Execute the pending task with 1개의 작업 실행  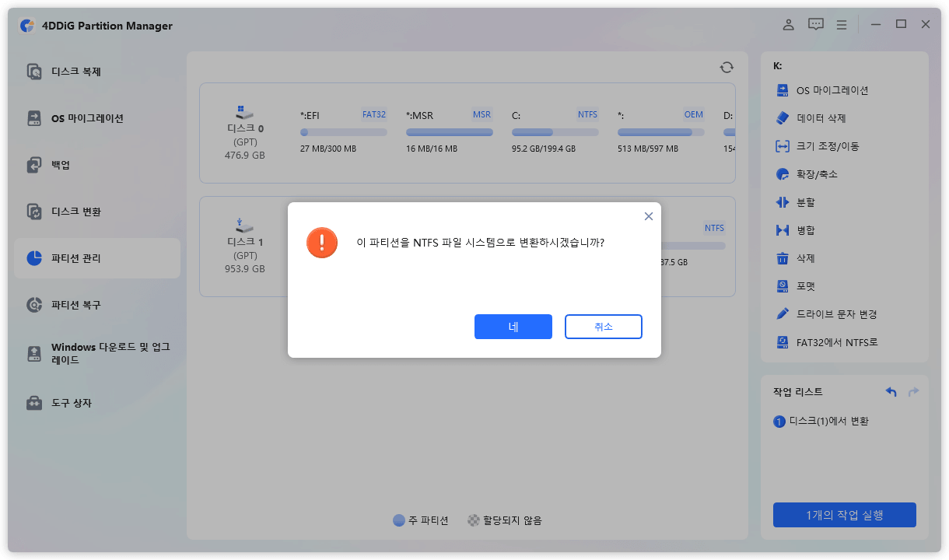point(844,514)
